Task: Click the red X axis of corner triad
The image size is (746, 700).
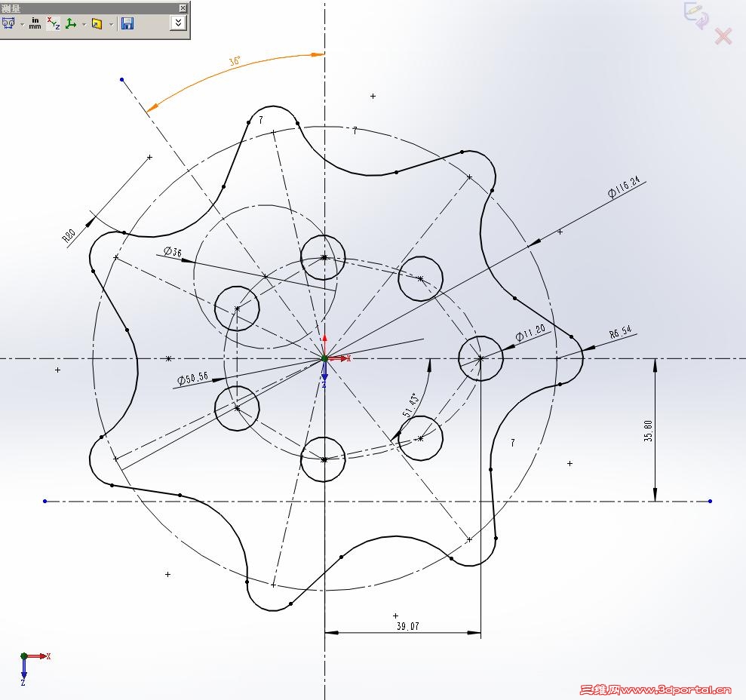Action: (38, 656)
